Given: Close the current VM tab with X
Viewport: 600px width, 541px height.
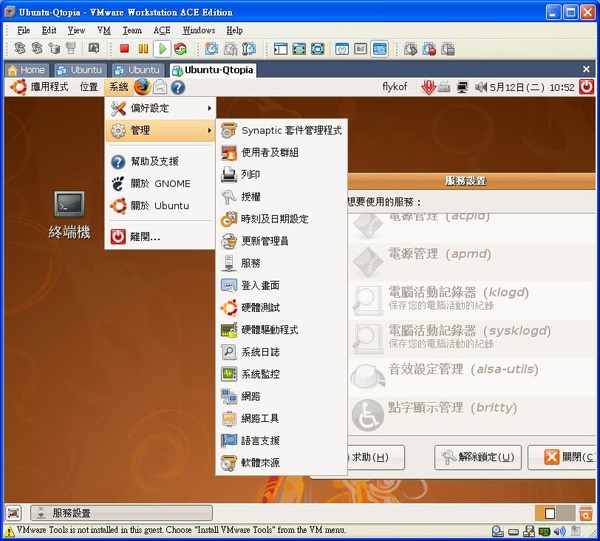Looking at the screenshot, I should coord(586,69).
